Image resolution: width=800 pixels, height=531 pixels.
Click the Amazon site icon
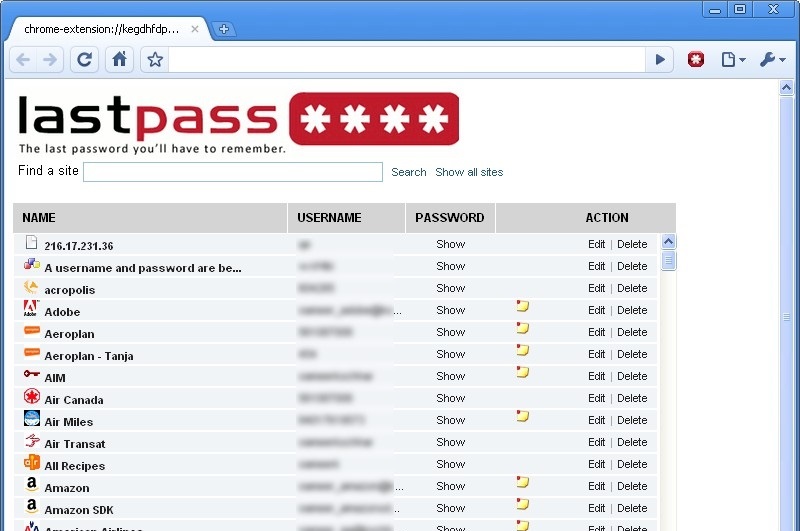point(32,484)
